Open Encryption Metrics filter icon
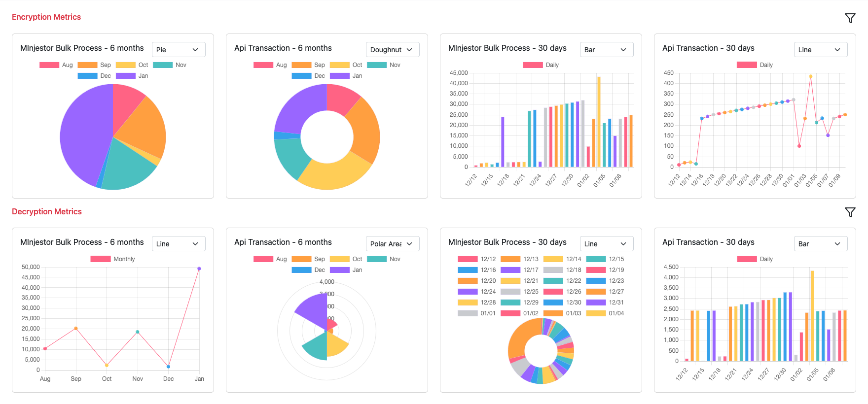 pos(850,18)
